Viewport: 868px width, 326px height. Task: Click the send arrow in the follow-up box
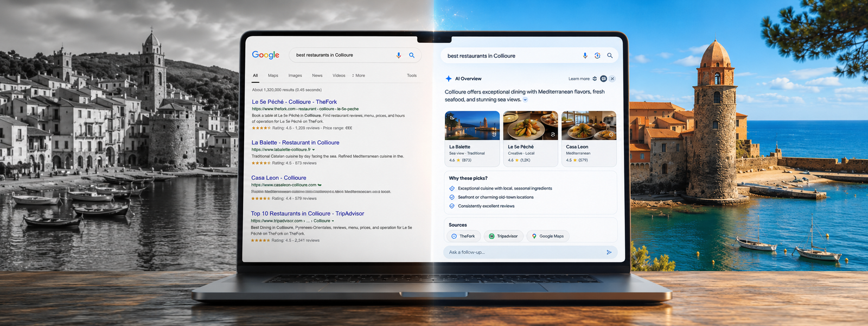609,252
